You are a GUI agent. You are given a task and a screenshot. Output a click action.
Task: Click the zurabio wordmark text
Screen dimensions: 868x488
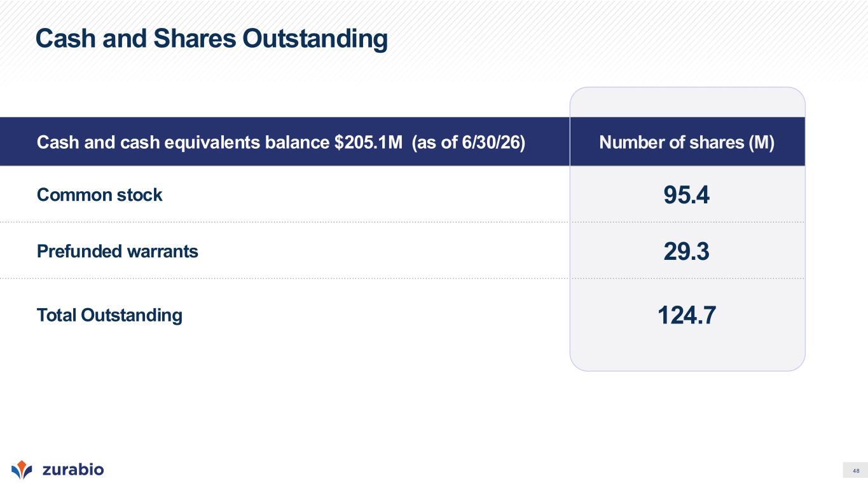[x=72, y=470]
